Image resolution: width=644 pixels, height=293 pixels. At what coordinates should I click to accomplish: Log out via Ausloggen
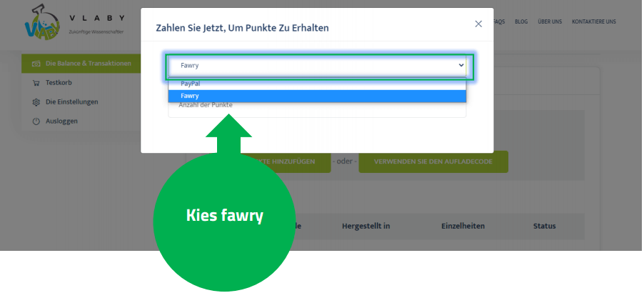tap(61, 121)
